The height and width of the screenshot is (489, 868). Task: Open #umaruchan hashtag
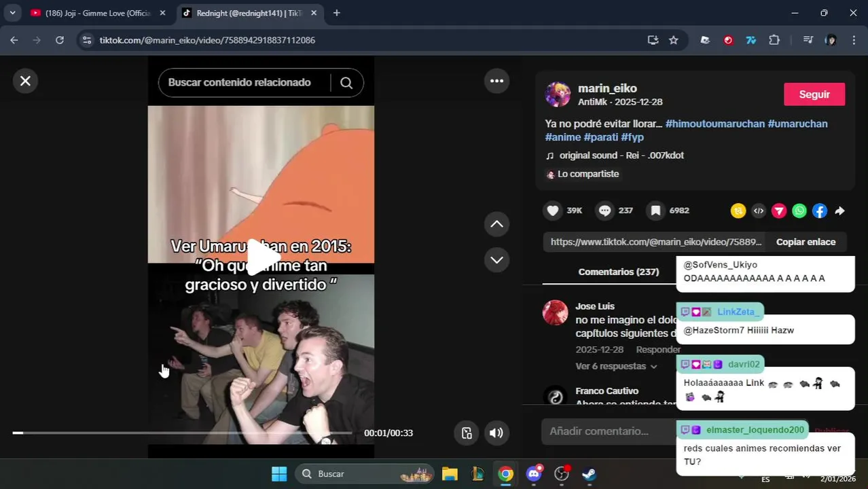(x=797, y=124)
